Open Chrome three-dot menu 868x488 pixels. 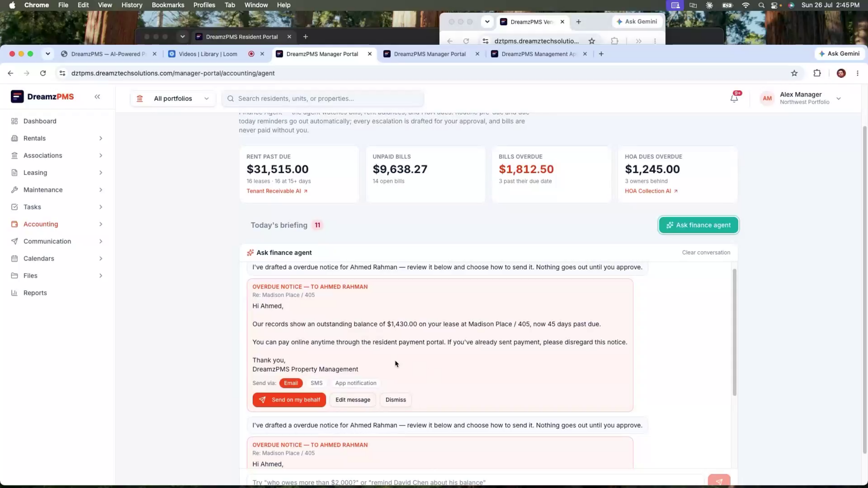(858, 73)
